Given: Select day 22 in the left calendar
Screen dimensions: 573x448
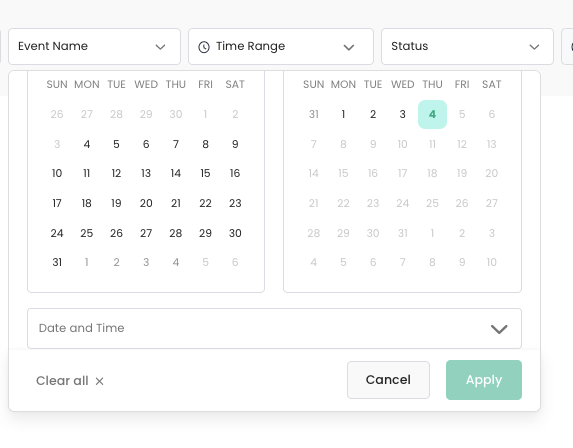Looking at the screenshot, I should [205, 203].
